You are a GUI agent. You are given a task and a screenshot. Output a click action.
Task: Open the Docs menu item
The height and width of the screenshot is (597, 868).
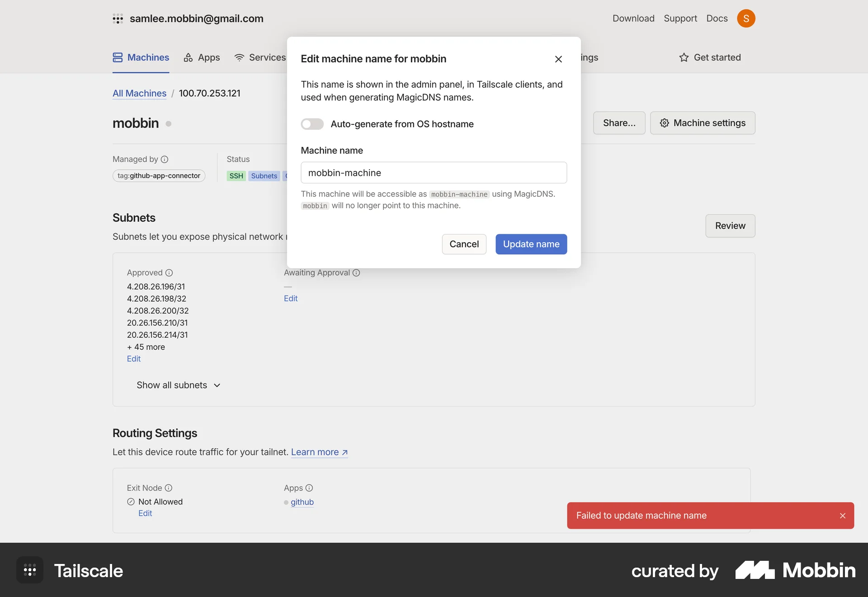[717, 19]
